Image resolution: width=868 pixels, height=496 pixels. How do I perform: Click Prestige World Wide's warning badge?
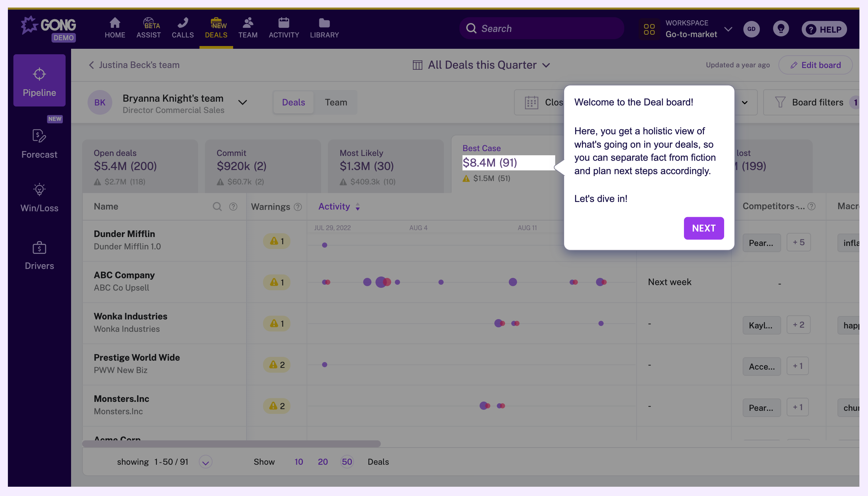(x=276, y=365)
